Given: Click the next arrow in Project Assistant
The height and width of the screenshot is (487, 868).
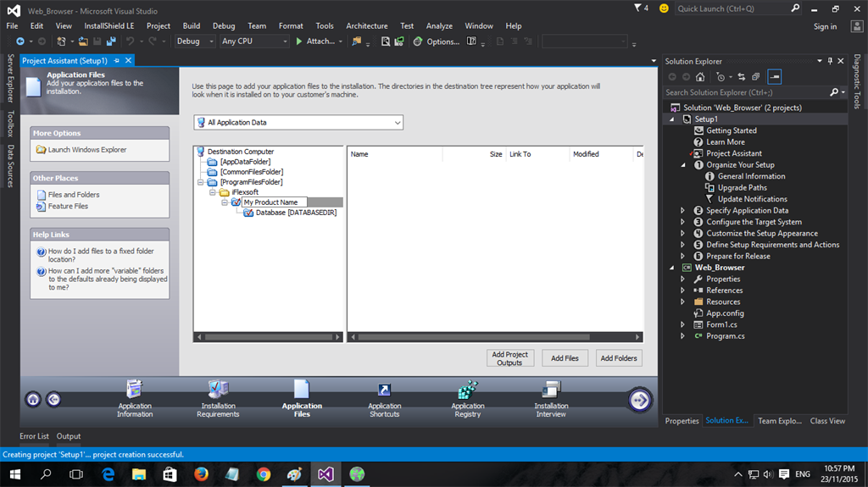Looking at the screenshot, I should pyautogui.click(x=639, y=400).
